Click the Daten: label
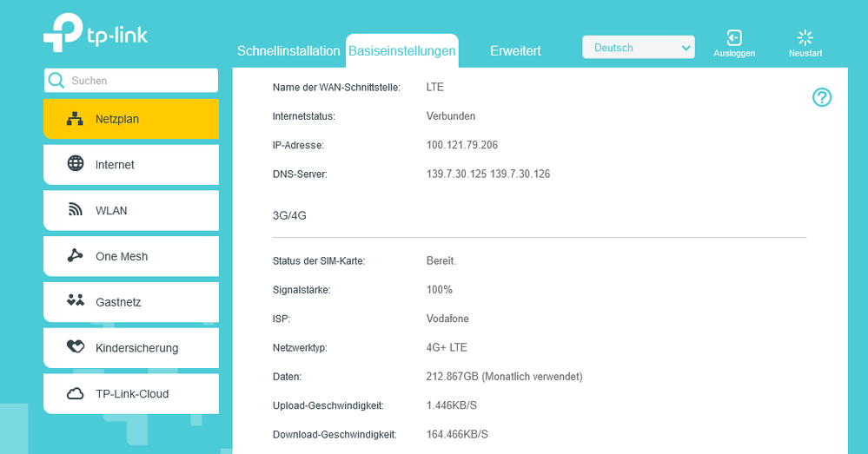868x454 pixels. (288, 377)
